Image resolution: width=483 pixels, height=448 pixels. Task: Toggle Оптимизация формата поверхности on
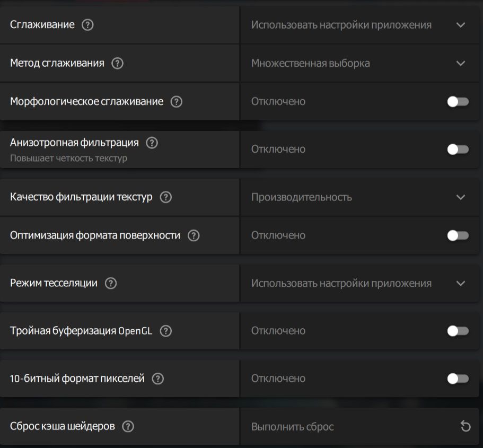(x=458, y=235)
